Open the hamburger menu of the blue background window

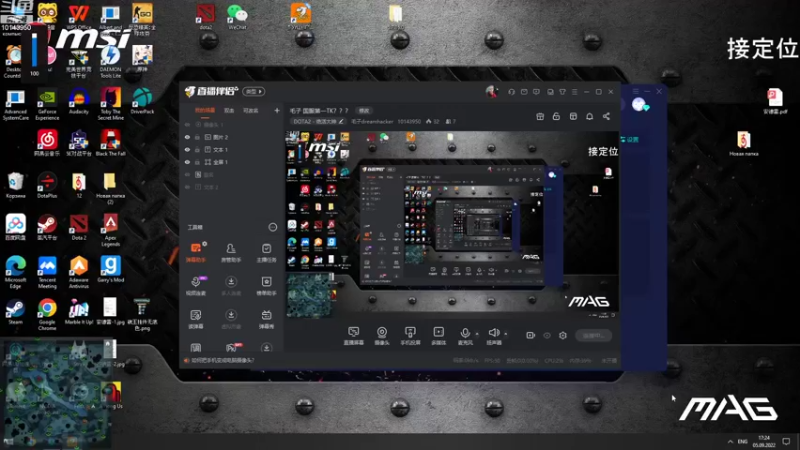click(x=636, y=91)
